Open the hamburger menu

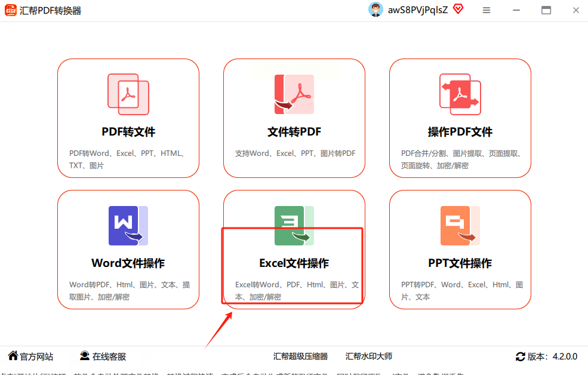point(487,11)
